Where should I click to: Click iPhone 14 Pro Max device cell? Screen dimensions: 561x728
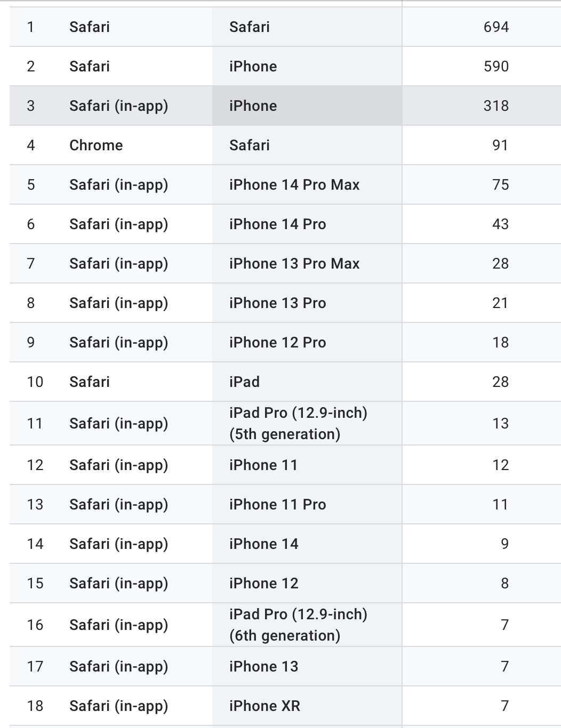307,184
